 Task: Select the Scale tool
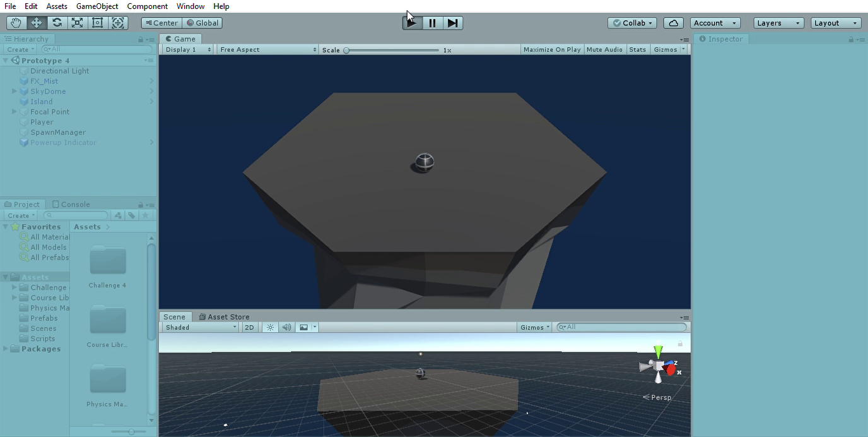pyautogui.click(x=77, y=23)
